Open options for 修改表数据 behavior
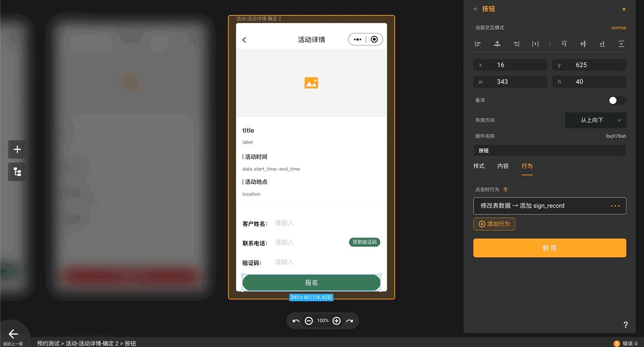Screen dimensions: 644x347 pyautogui.click(x=615, y=206)
